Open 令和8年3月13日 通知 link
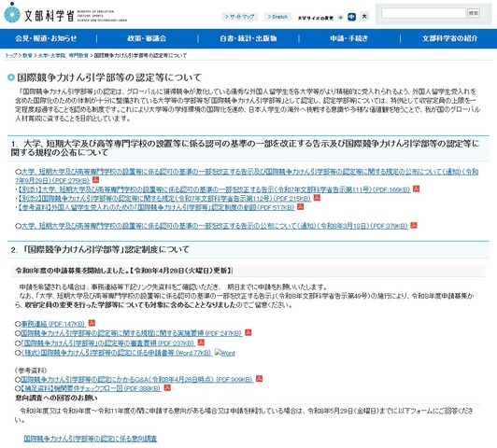Screen dimensions: 497x448 [215, 226]
